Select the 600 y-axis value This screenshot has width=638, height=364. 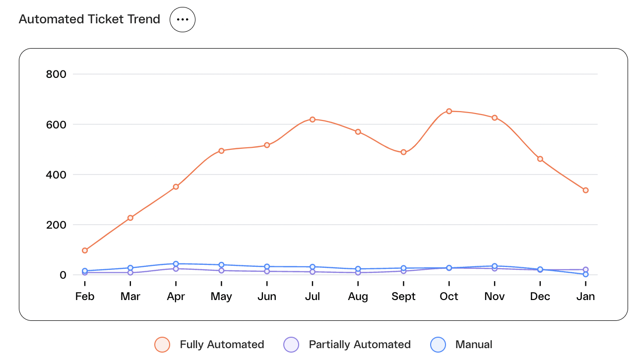tap(56, 124)
